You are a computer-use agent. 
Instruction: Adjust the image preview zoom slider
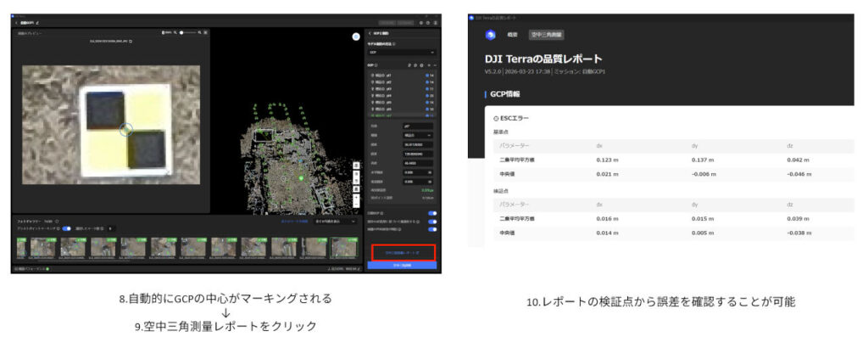187,33
